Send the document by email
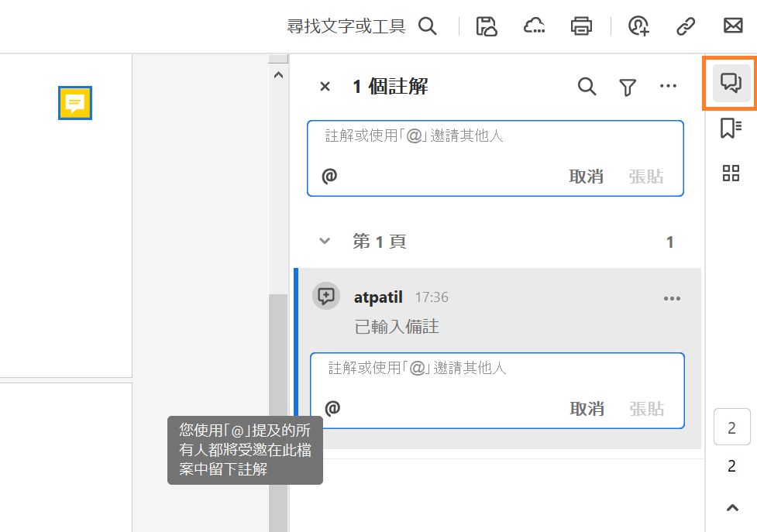 point(733,26)
